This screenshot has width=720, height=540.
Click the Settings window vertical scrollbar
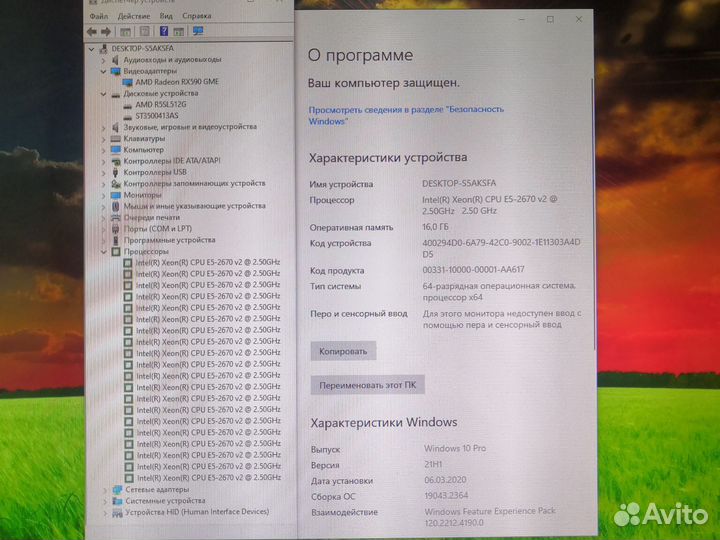click(x=594, y=216)
